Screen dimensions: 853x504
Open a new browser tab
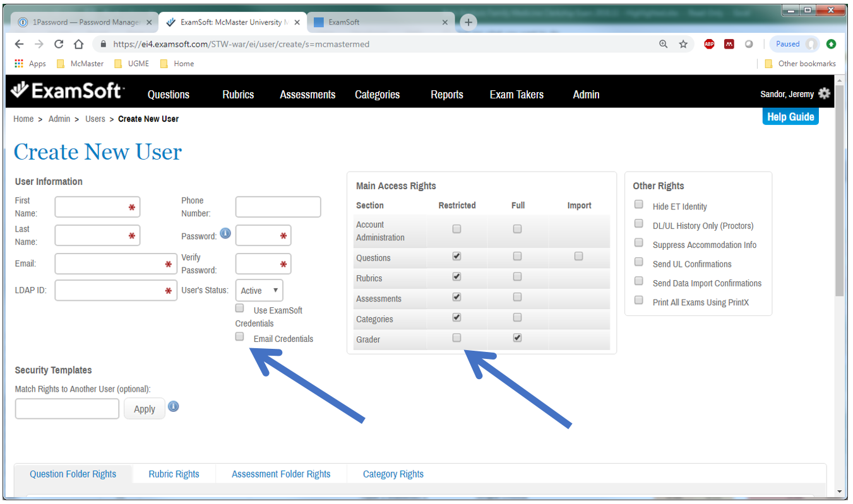click(468, 22)
